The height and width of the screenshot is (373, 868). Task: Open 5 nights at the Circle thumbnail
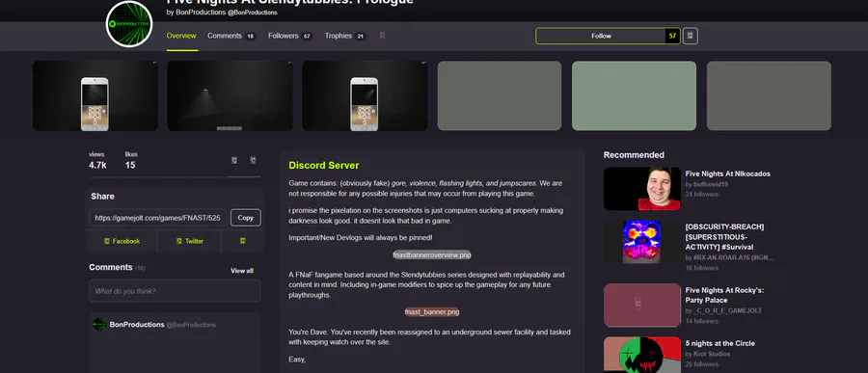point(642,355)
